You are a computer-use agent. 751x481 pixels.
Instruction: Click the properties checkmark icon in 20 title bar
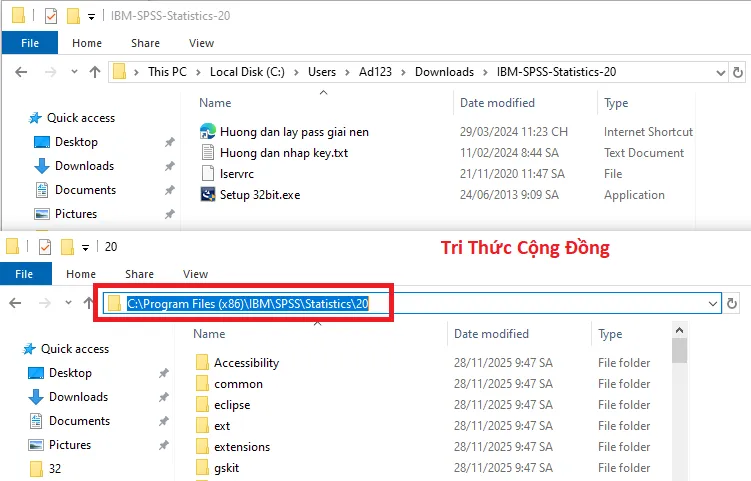coord(45,247)
